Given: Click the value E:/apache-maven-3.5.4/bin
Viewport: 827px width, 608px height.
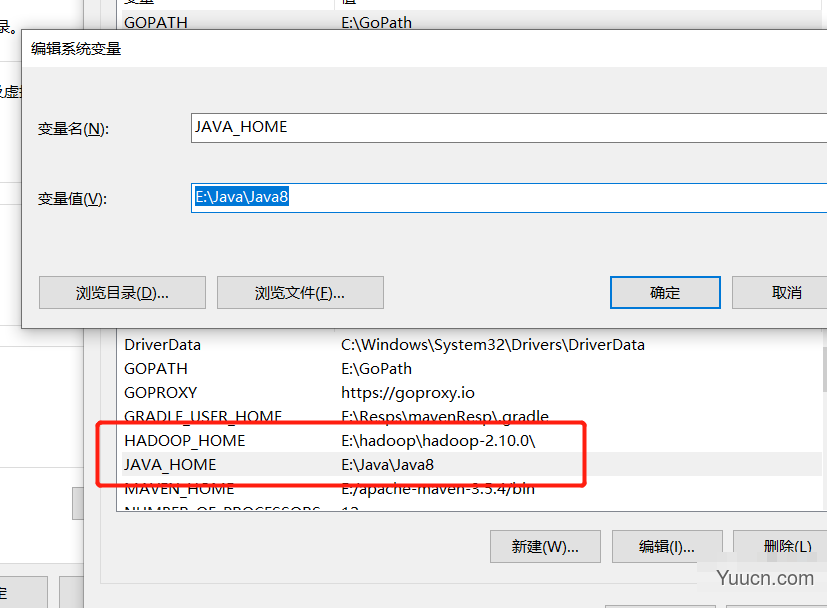Looking at the screenshot, I should [438, 489].
